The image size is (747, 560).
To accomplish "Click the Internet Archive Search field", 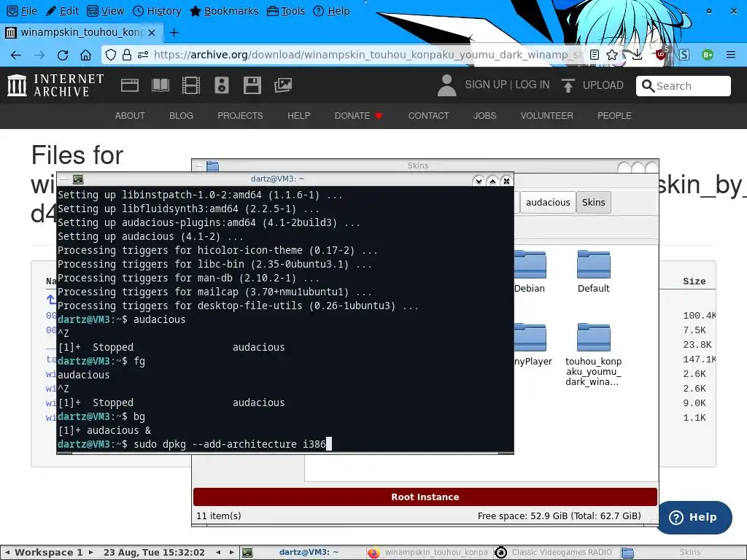I will [x=683, y=86].
